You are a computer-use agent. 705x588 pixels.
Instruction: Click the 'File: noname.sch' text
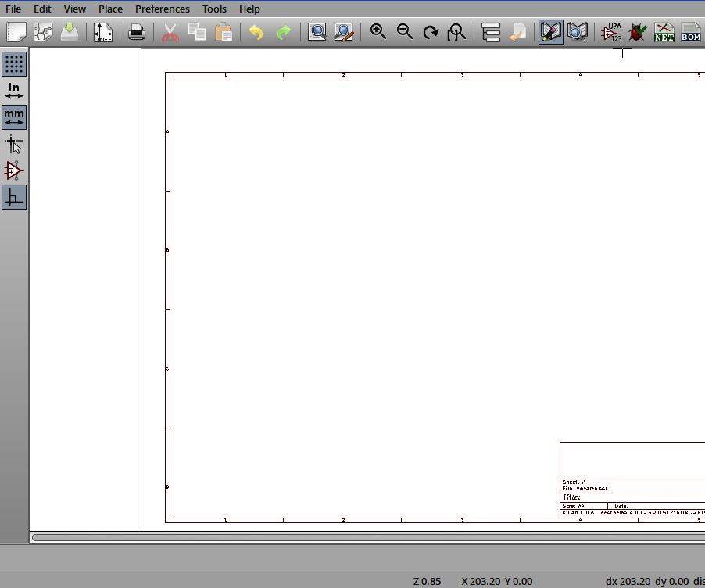pos(585,488)
